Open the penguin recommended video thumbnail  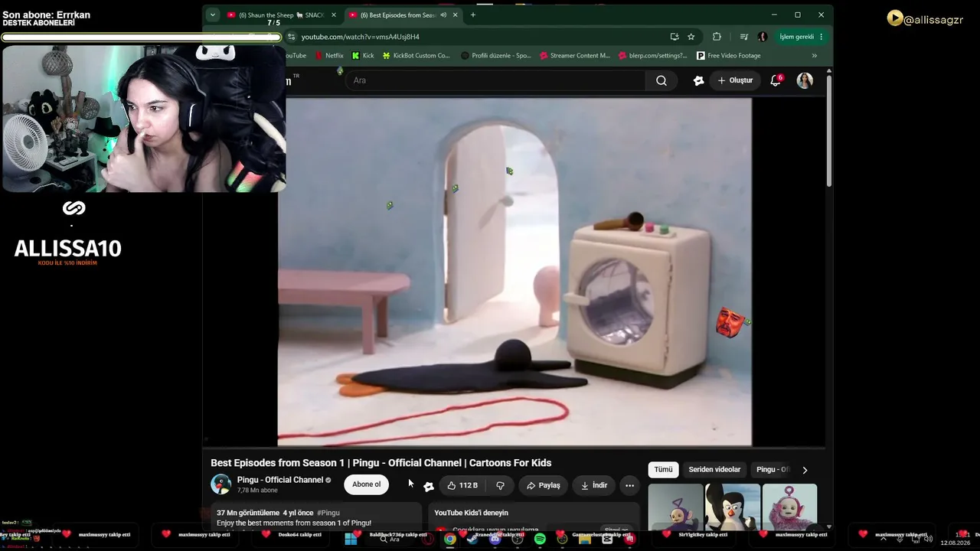tap(733, 507)
